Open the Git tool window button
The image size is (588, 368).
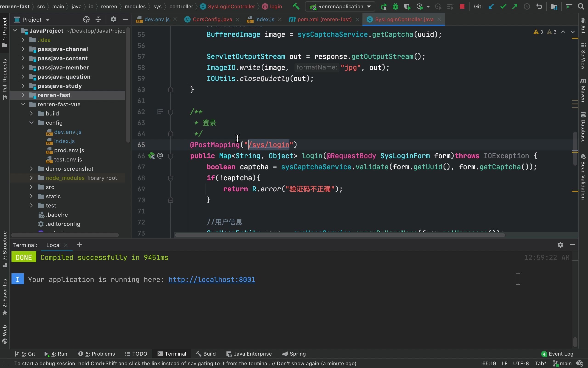click(x=25, y=354)
